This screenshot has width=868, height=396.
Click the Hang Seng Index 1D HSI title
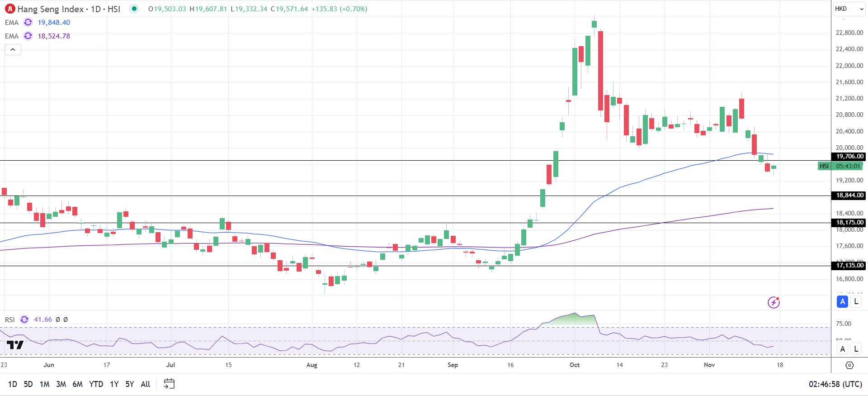click(69, 9)
